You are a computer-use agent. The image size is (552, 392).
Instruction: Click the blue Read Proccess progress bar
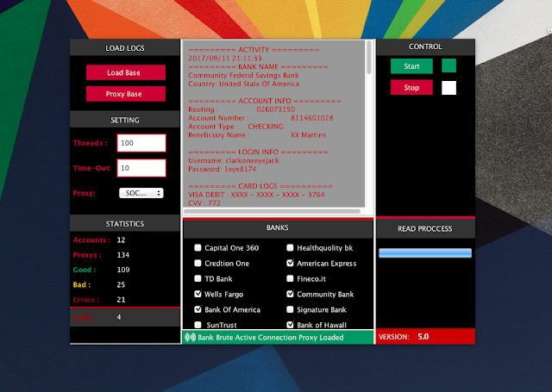[x=425, y=252]
